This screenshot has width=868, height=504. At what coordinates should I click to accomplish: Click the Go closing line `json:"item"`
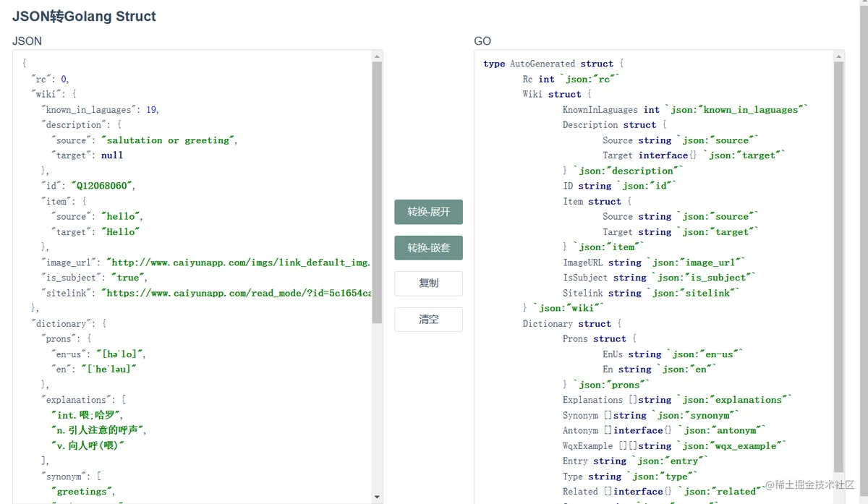pyautogui.click(x=605, y=247)
